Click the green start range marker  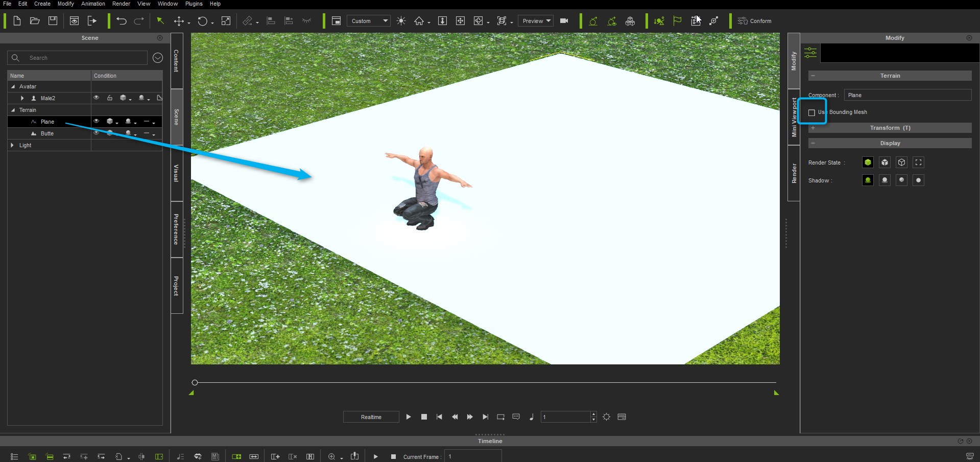192,393
